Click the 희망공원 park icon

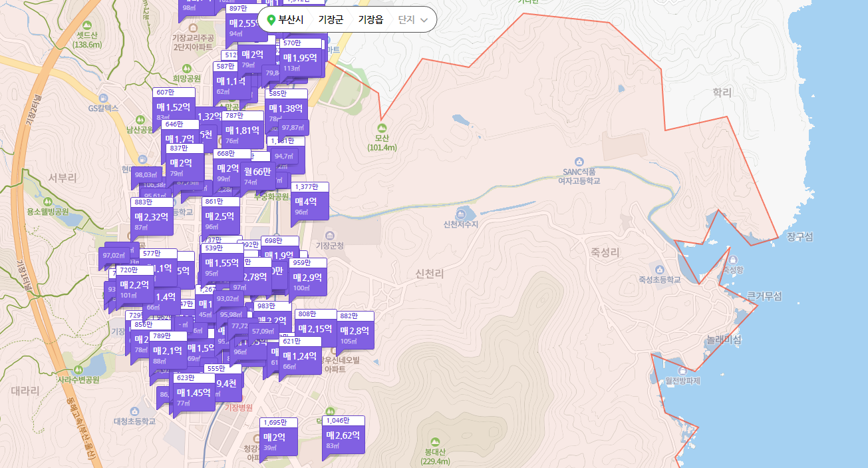187,68
